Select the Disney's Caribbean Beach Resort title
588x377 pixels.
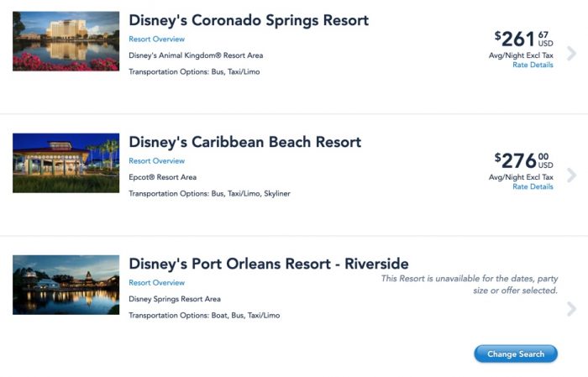245,142
